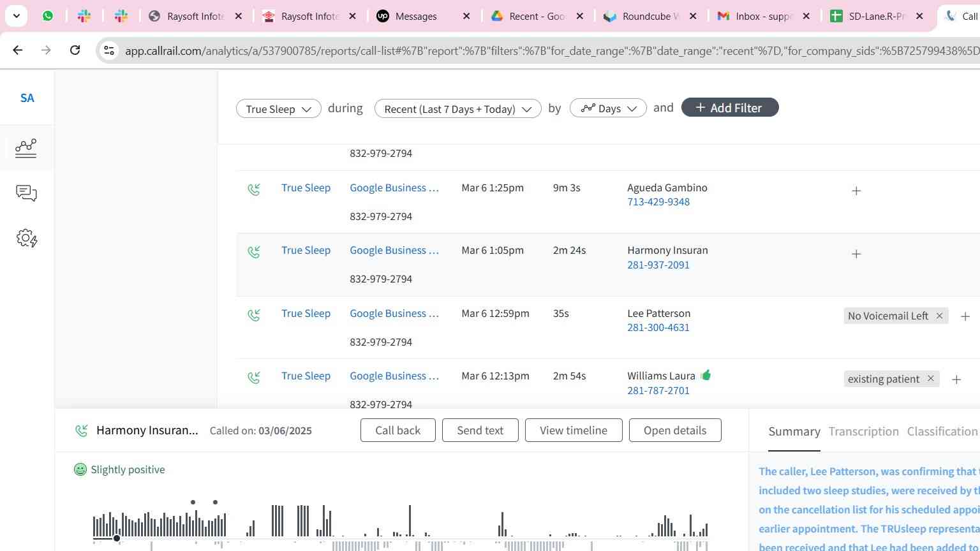The width and height of the screenshot is (980, 551).
Task: Click the green thumbs-up beside Williams Laura
Action: 706,375
